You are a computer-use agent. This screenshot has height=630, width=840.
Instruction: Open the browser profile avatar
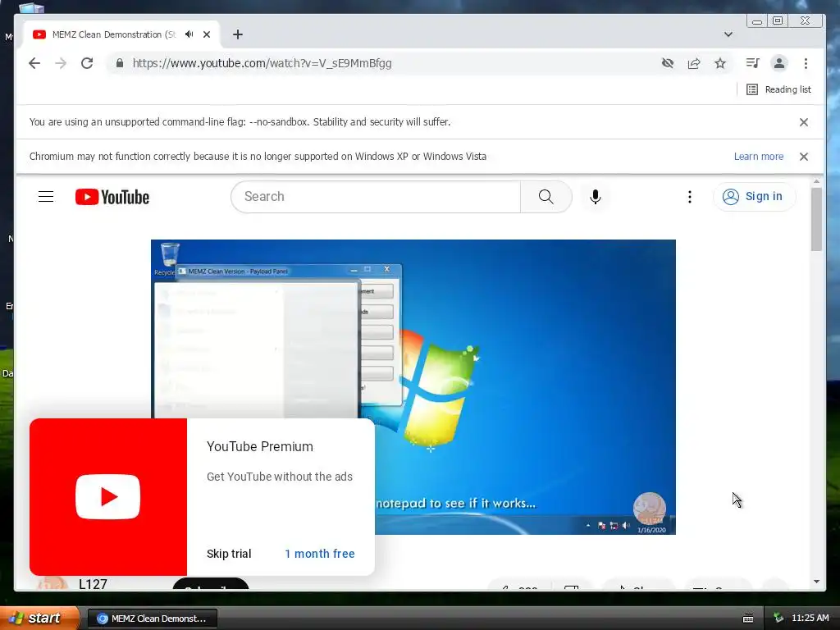click(x=779, y=63)
